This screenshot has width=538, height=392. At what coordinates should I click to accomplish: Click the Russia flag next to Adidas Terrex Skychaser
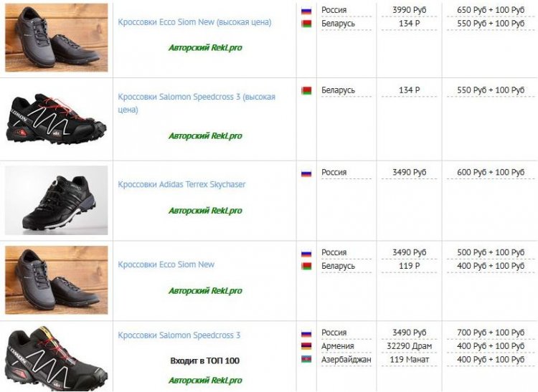[306, 173]
